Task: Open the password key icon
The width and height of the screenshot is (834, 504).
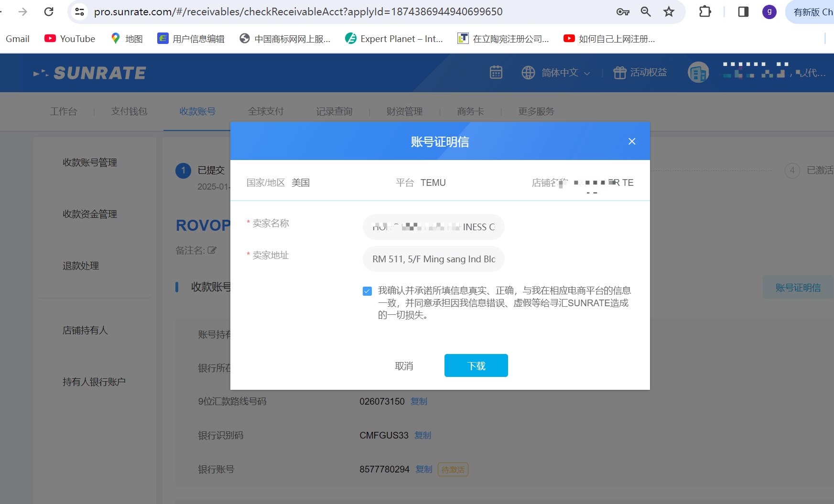Action: pos(623,11)
